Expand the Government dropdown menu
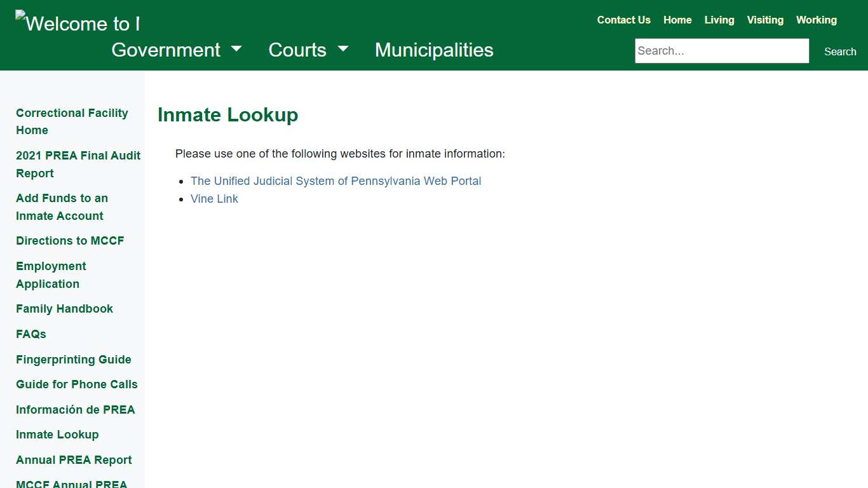Image resolution: width=868 pixels, height=488 pixels. [165, 50]
